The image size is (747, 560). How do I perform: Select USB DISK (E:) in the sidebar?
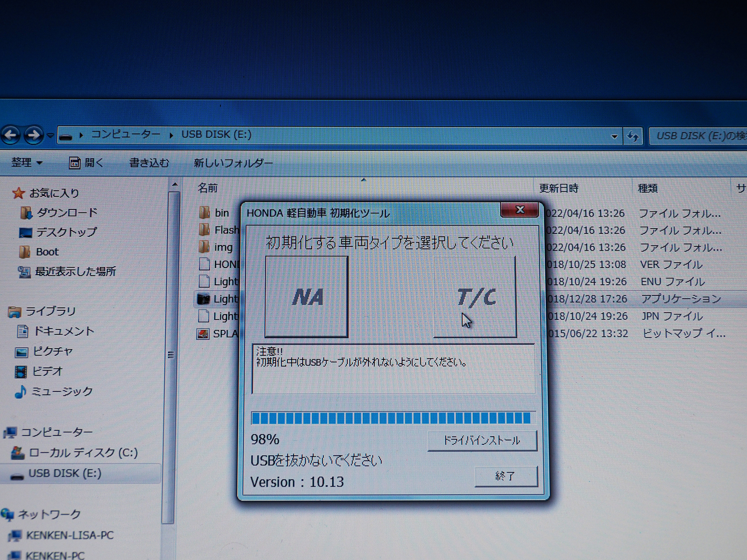56,474
